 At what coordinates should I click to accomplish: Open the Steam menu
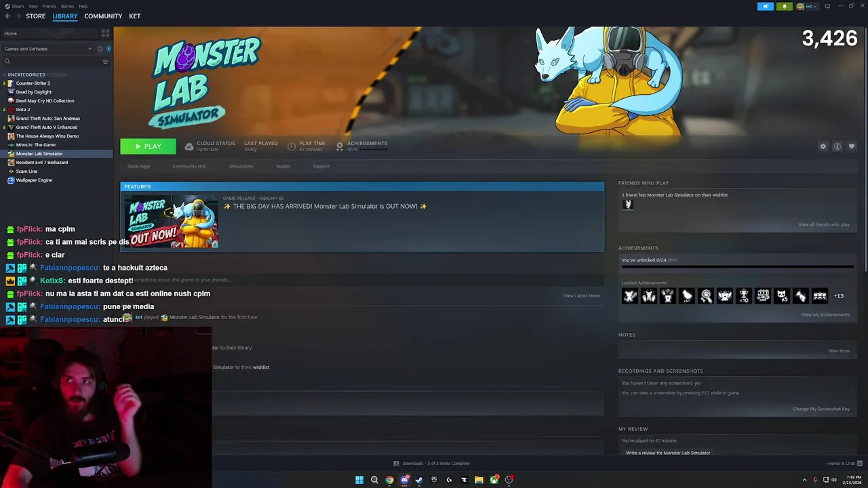(16, 6)
